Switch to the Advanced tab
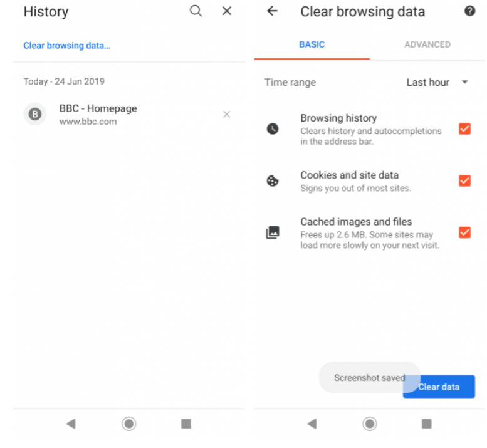This screenshot has width=487, height=448. (427, 44)
